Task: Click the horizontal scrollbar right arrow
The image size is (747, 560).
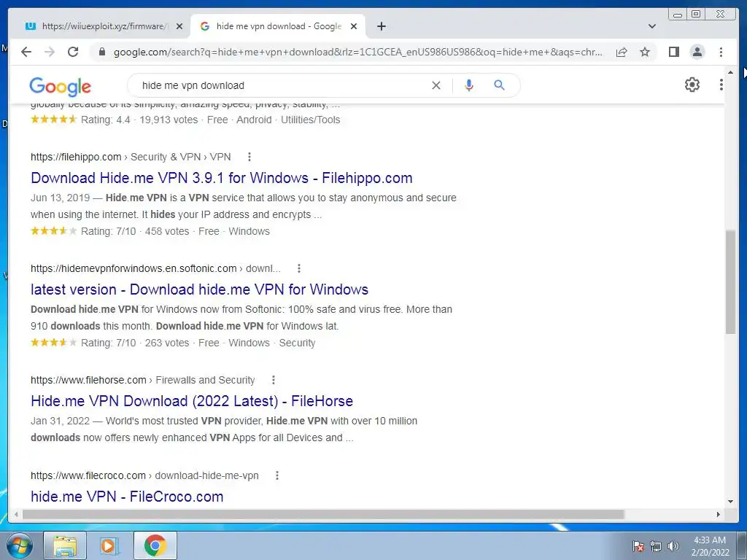Action: (x=719, y=514)
